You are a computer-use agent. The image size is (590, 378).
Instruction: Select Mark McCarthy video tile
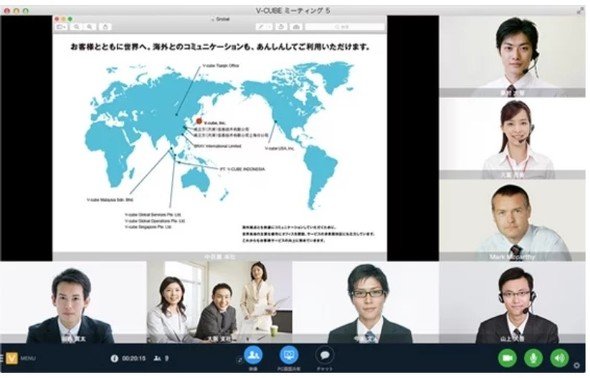pos(512,221)
